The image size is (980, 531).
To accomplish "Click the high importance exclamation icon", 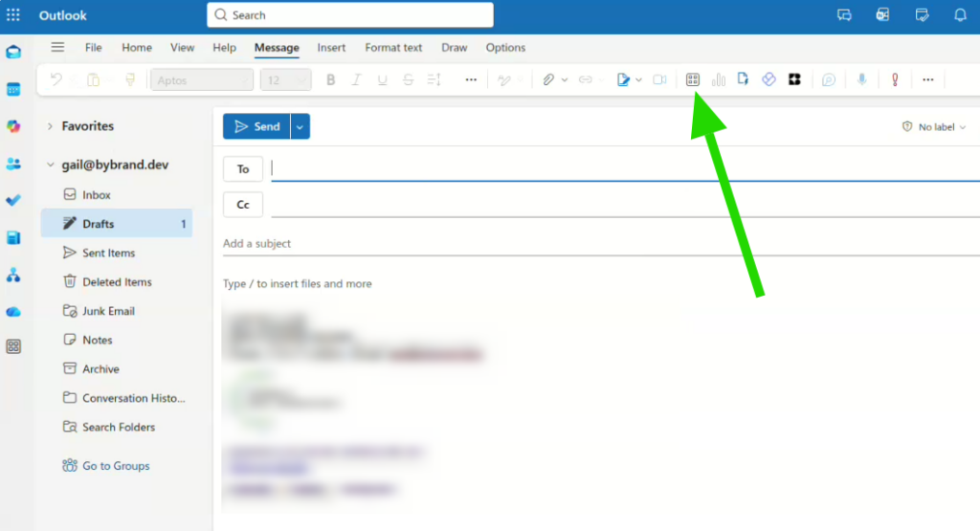I will pos(895,80).
